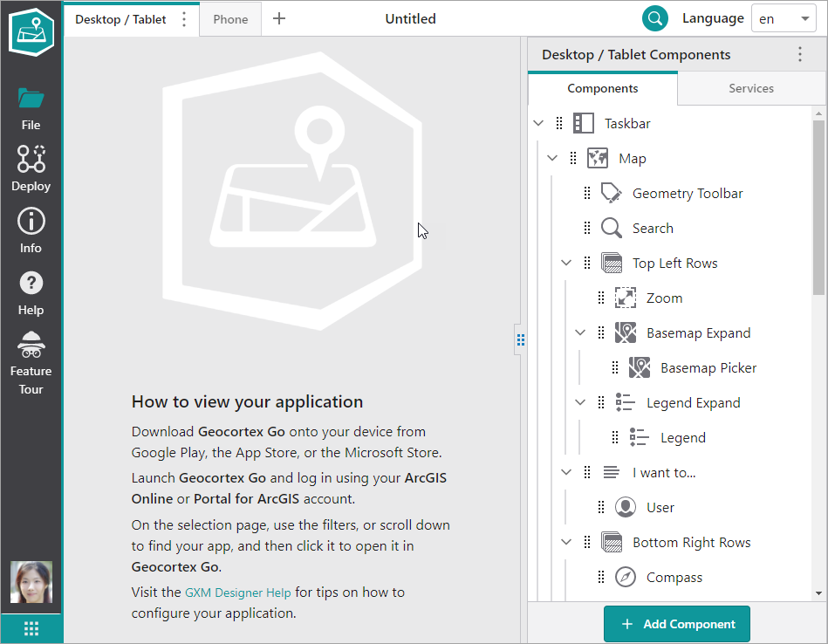Screen dimensions: 828x644
Task: Click the Zoom component icon
Action: (x=626, y=298)
